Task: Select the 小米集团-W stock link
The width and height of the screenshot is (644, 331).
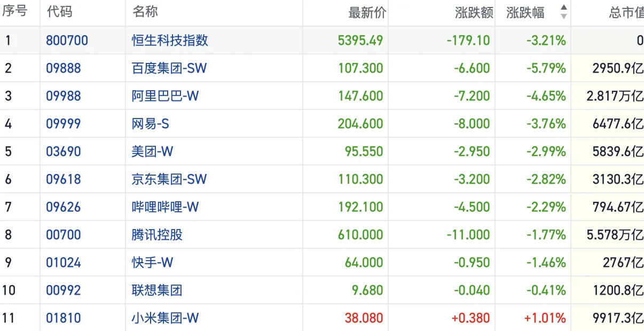Action: [165, 318]
